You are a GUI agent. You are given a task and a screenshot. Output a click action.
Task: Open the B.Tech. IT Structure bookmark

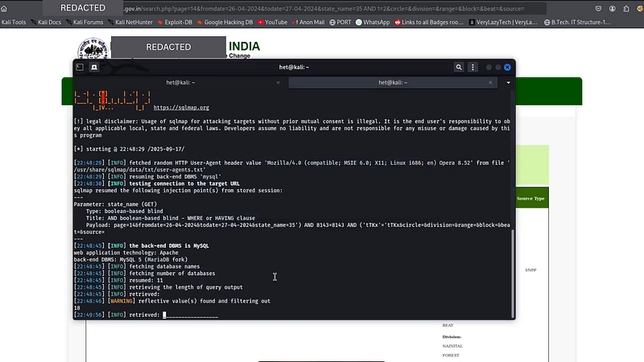tap(577, 23)
